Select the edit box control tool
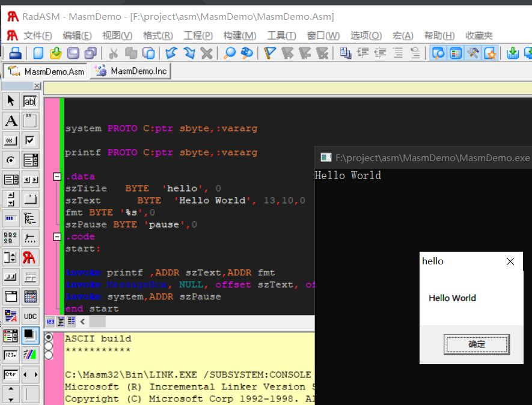Screen dimensions: 532x405 [x=29, y=101]
